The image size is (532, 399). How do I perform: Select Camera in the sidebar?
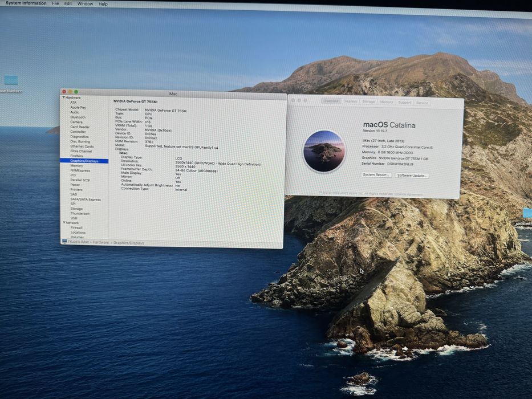click(76, 122)
